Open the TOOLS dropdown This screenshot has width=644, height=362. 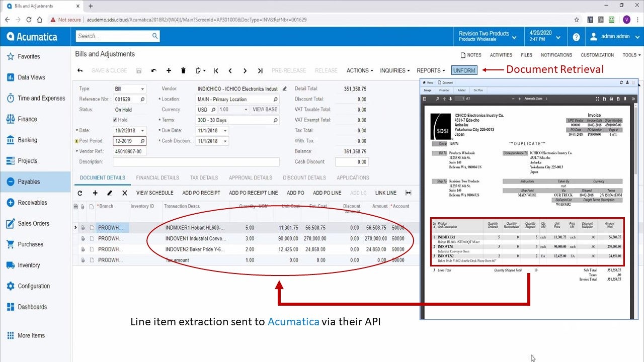631,55
